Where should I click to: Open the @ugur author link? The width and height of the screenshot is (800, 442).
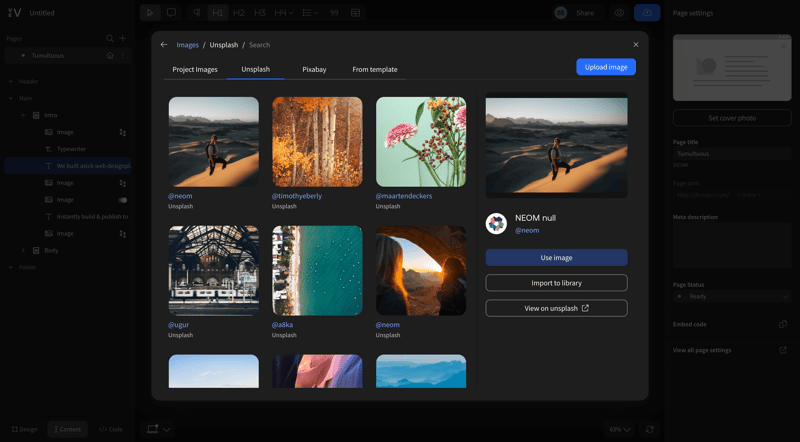tap(179, 325)
